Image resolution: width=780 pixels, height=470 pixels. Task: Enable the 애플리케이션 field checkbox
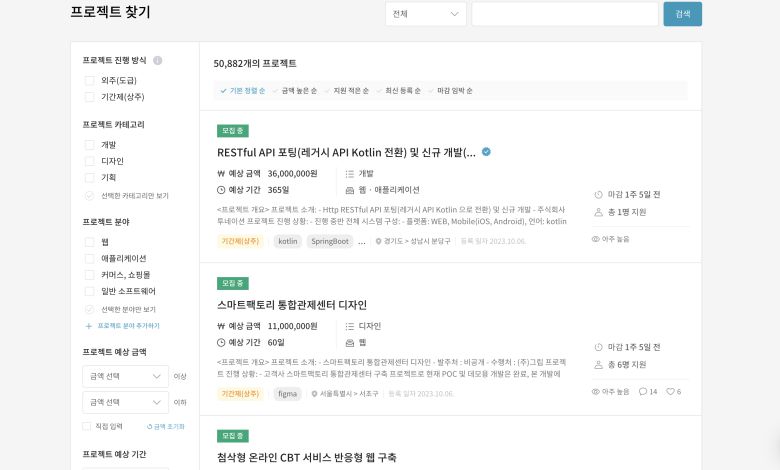pos(90,258)
